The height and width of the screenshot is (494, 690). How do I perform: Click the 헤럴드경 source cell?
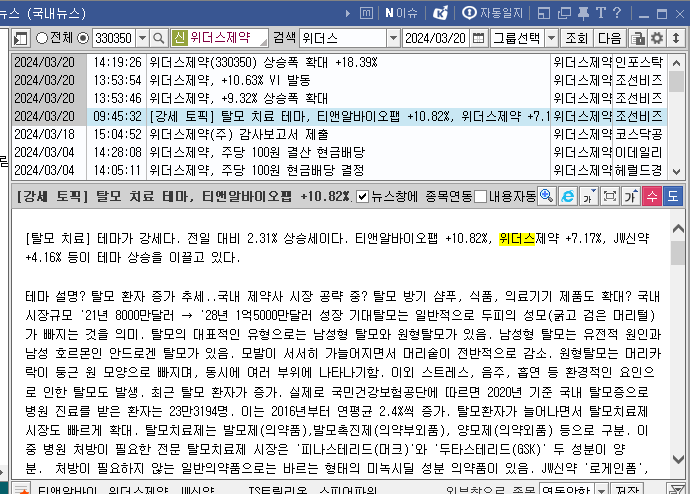639,170
